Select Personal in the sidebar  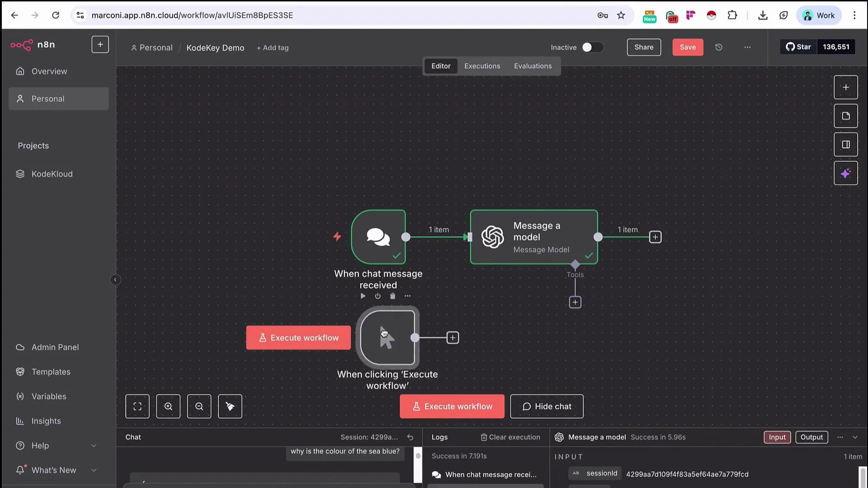pos(59,99)
